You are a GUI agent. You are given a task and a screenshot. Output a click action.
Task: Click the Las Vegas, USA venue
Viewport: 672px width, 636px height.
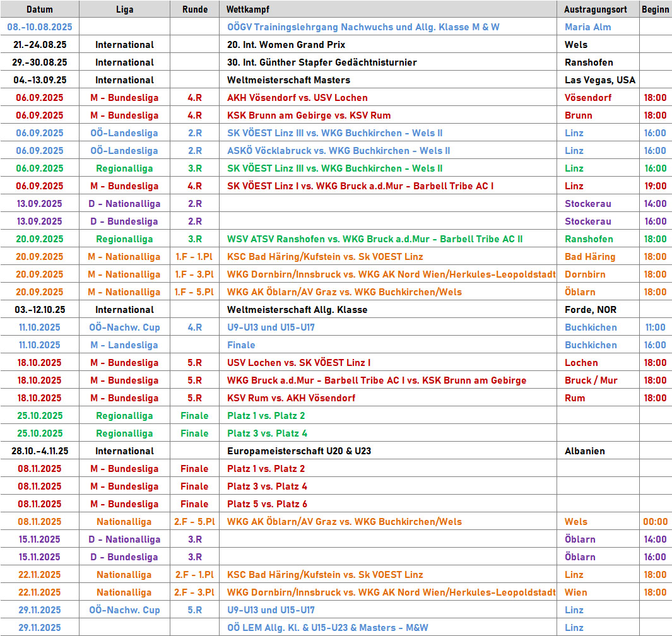click(599, 79)
